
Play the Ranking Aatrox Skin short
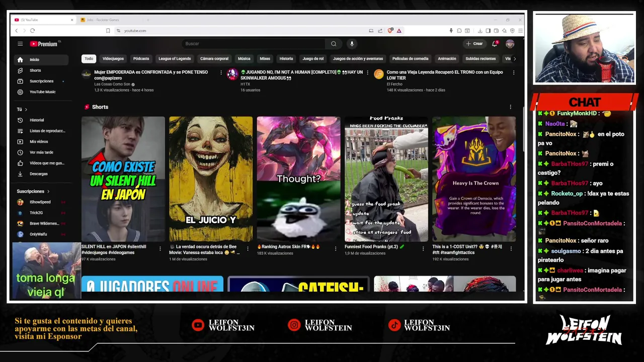point(298,179)
